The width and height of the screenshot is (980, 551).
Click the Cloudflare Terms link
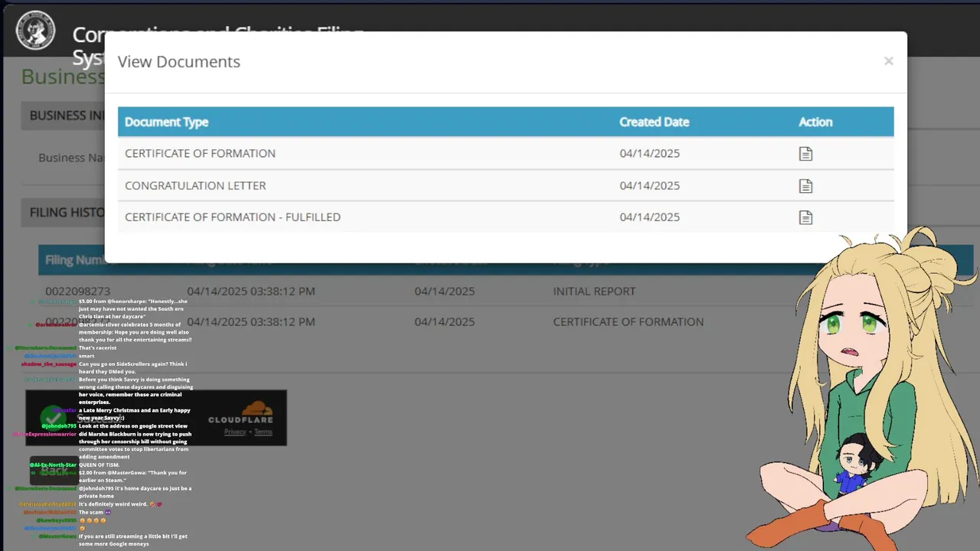point(263,432)
